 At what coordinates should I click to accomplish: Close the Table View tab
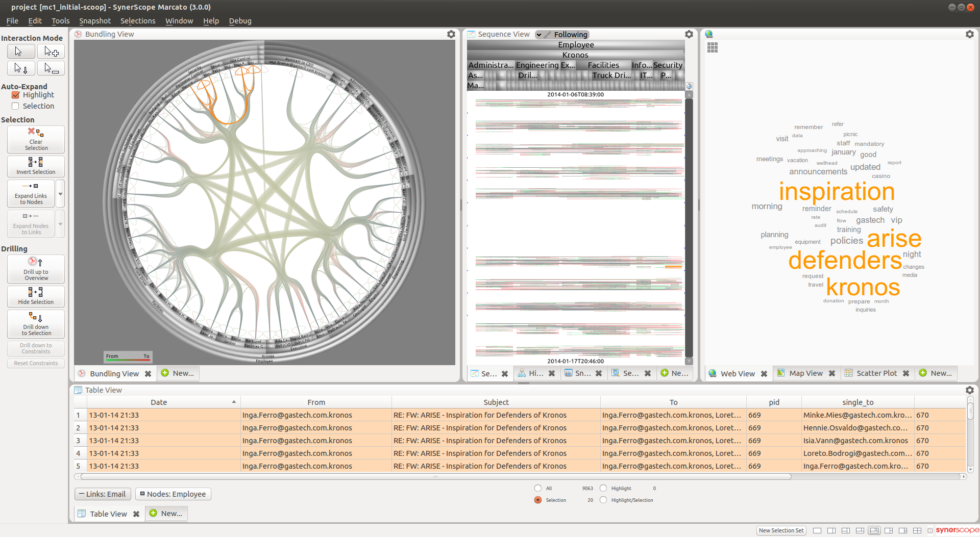point(136,514)
